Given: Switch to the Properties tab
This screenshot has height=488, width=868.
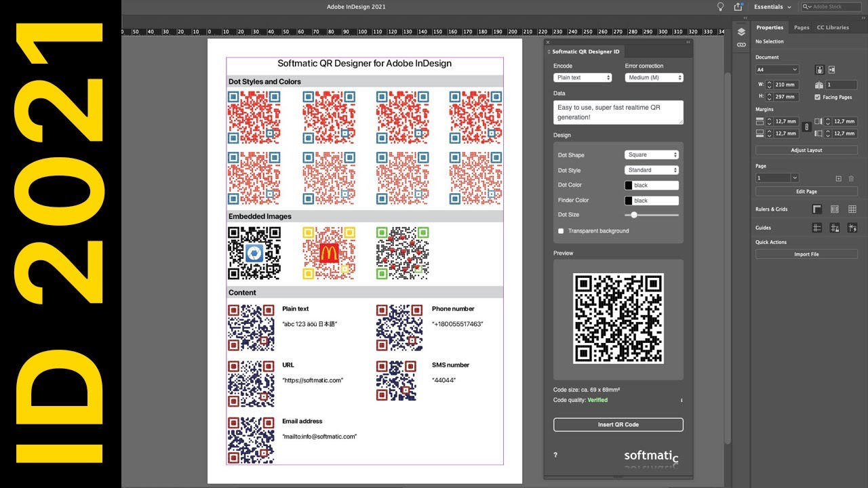Looking at the screenshot, I should pyautogui.click(x=770, y=28).
